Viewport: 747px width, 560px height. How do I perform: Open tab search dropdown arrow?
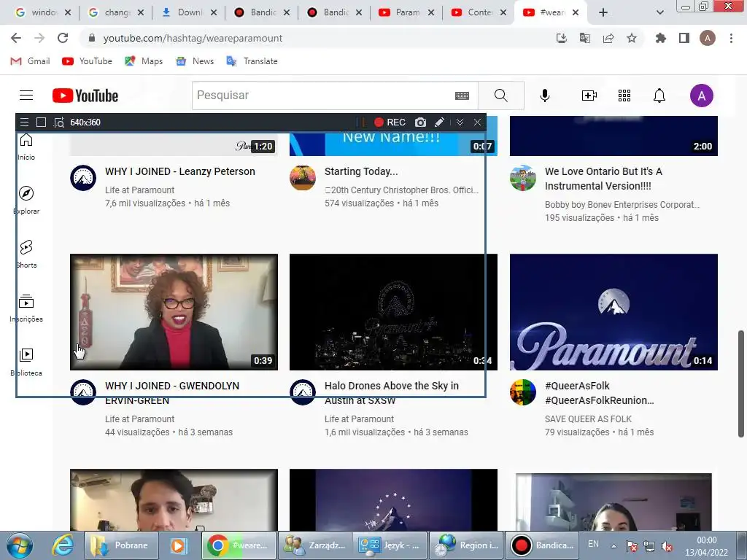659,13
